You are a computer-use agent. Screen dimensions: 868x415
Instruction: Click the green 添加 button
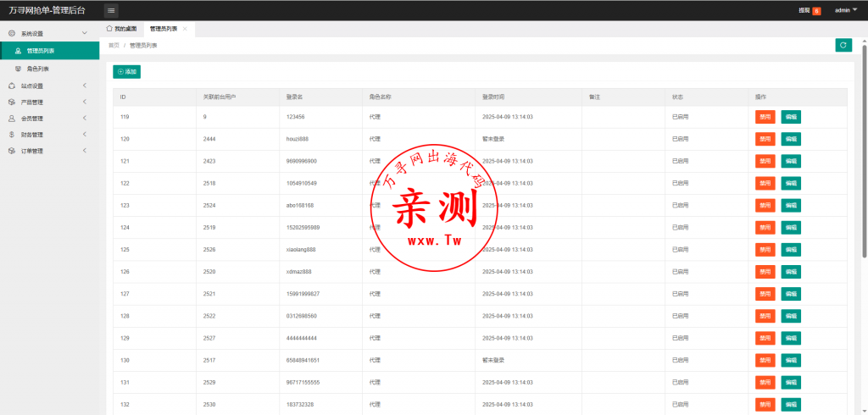coord(127,72)
